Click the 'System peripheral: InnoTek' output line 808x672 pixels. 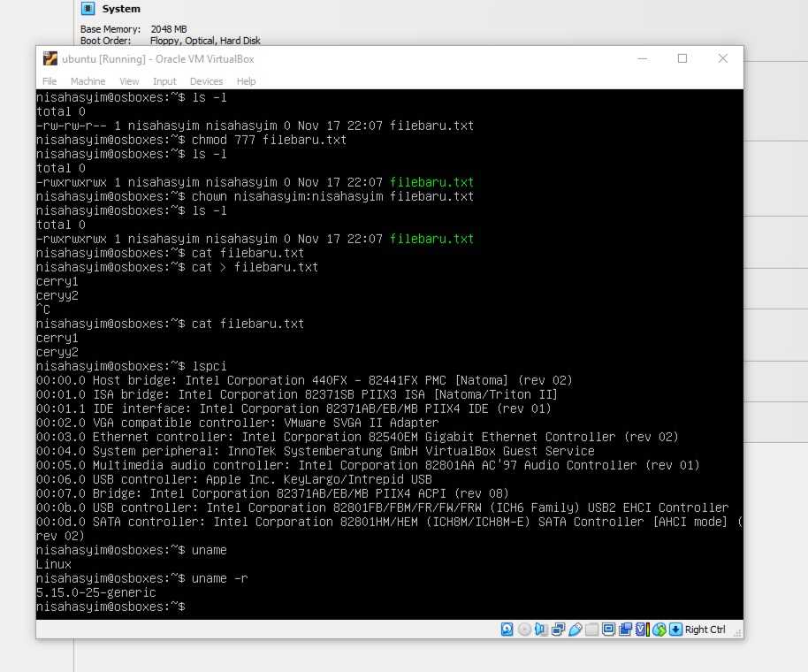coord(316,451)
